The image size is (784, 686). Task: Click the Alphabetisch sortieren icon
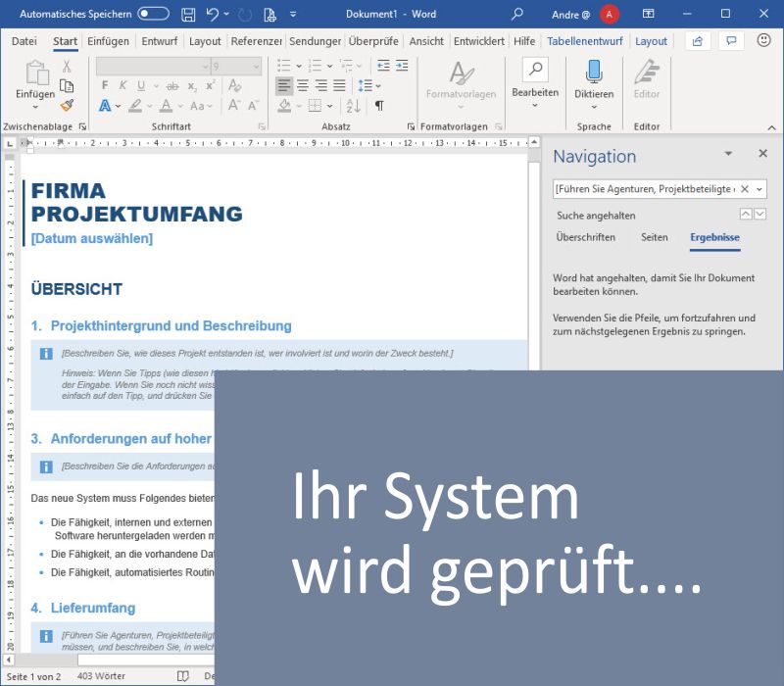pyautogui.click(x=351, y=105)
